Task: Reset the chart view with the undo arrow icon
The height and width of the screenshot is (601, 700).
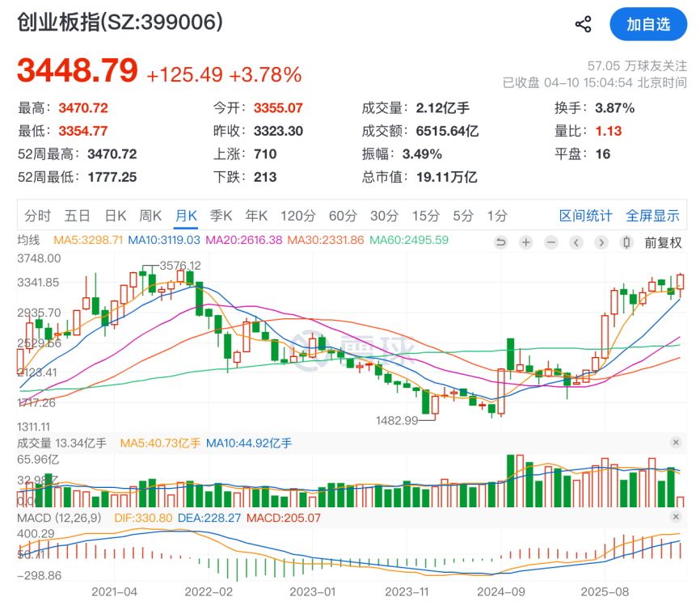Action: click(x=500, y=242)
